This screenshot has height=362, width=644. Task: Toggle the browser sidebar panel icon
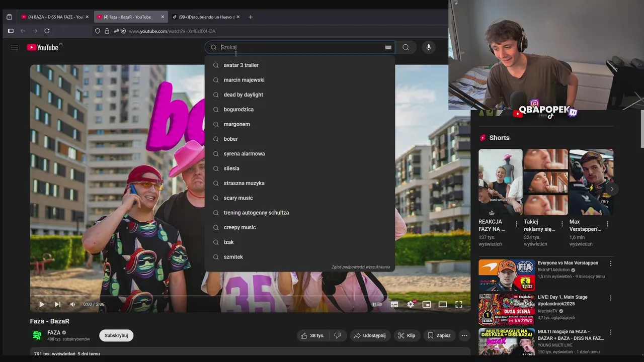(11, 31)
